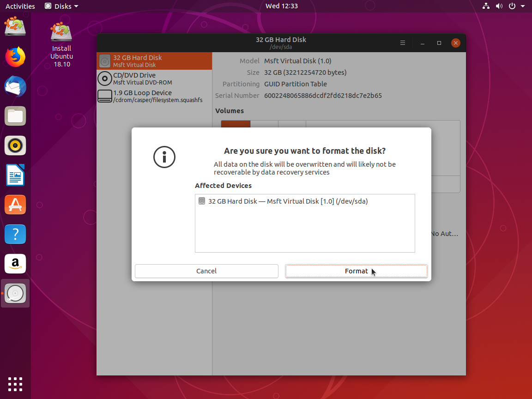The image size is (532, 399).
Task: Open Amazon from the dock
Action: tap(15, 264)
